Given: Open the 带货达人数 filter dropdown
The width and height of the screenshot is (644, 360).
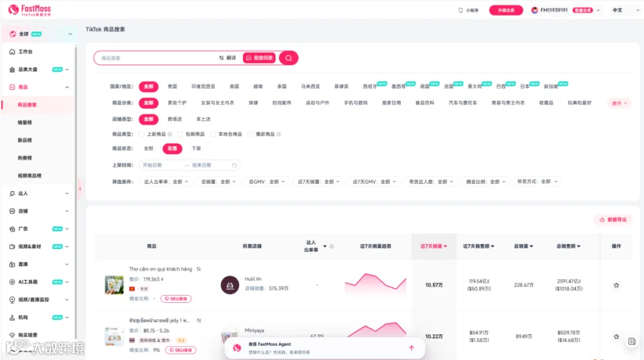Looking at the screenshot, I should click(x=431, y=182).
